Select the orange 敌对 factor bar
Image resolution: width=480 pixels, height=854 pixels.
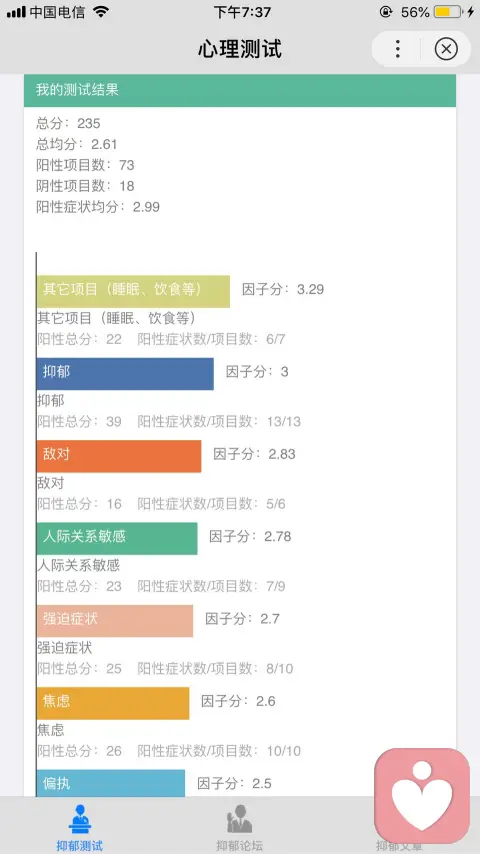(119, 456)
